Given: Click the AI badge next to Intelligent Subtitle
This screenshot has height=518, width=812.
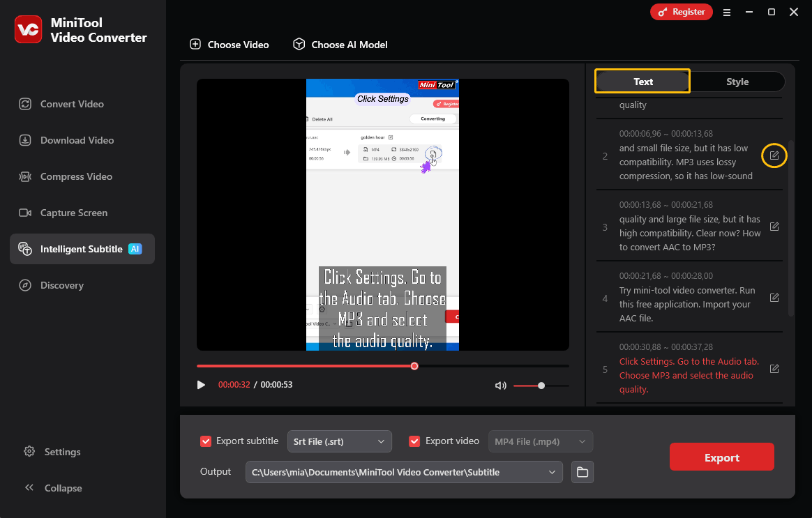Looking at the screenshot, I should [x=135, y=249].
